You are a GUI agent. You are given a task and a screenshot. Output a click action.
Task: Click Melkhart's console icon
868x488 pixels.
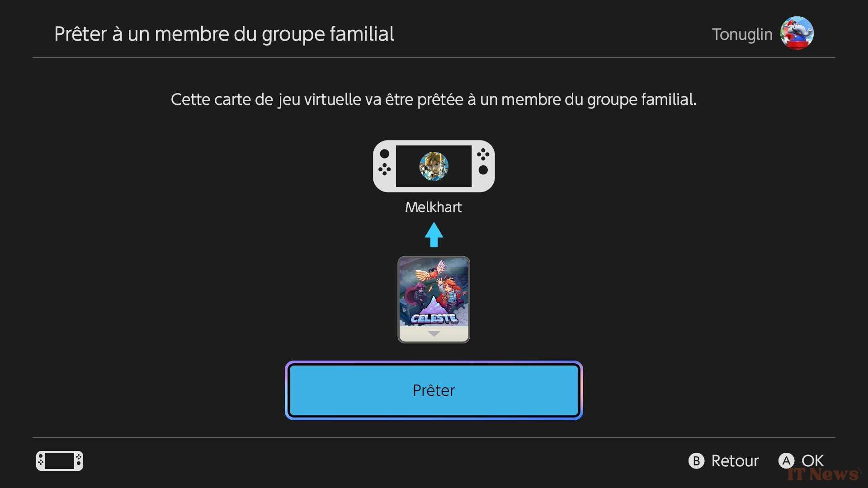(x=434, y=166)
